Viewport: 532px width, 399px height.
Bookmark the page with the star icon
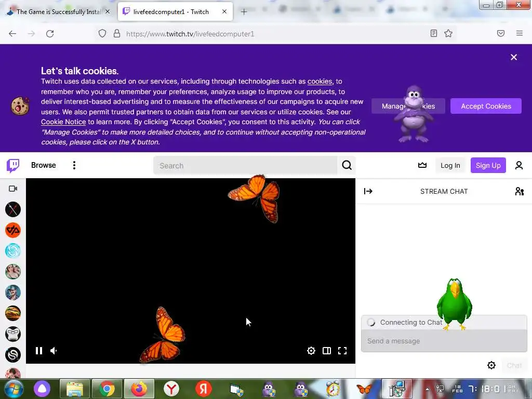(448, 33)
